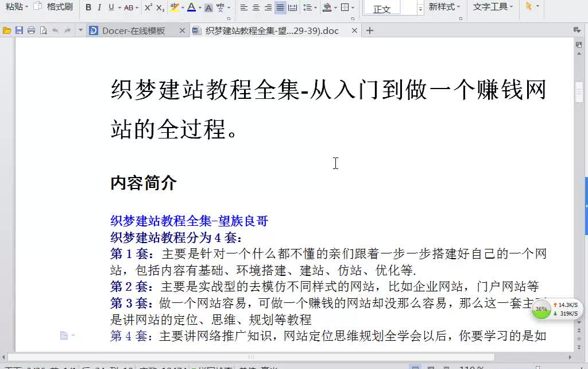Toggle justified alignment
The width and height of the screenshot is (588, 369).
click(x=280, y=8)
